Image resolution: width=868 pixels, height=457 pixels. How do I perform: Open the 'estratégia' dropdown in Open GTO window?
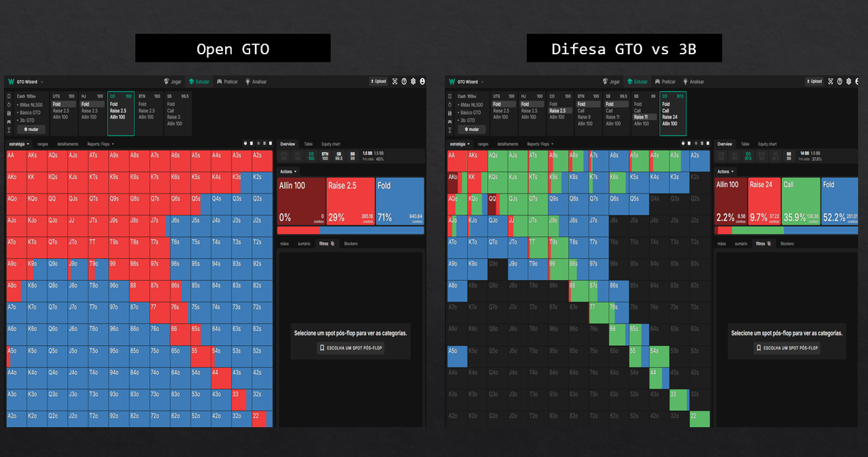(19, 144)
